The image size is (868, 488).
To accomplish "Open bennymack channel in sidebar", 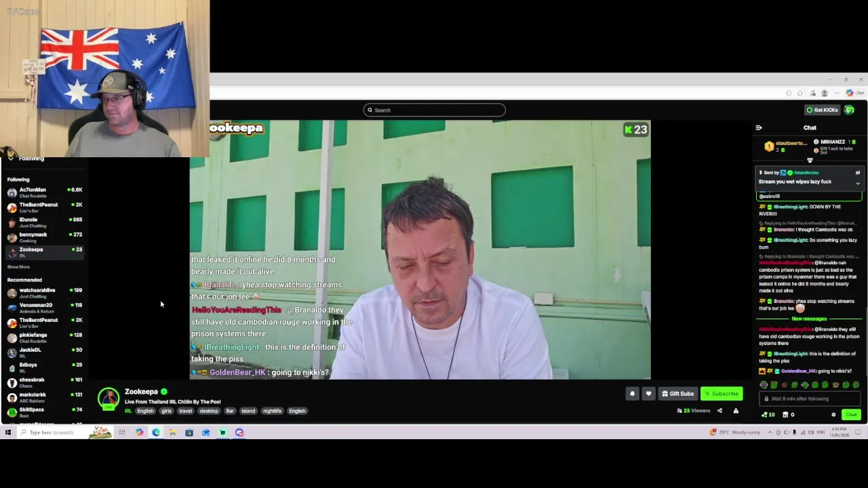I will (x=45, y=237).
